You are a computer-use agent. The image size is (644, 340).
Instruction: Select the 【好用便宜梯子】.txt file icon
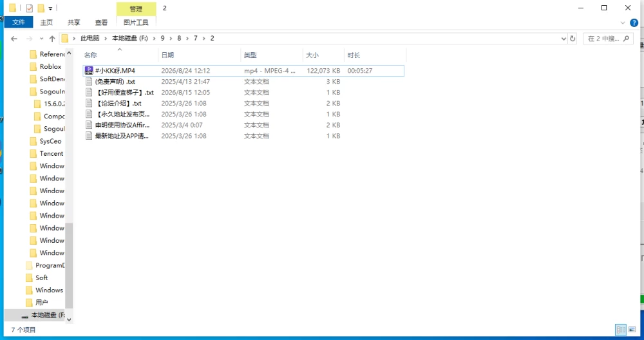(x=89, y=92)
